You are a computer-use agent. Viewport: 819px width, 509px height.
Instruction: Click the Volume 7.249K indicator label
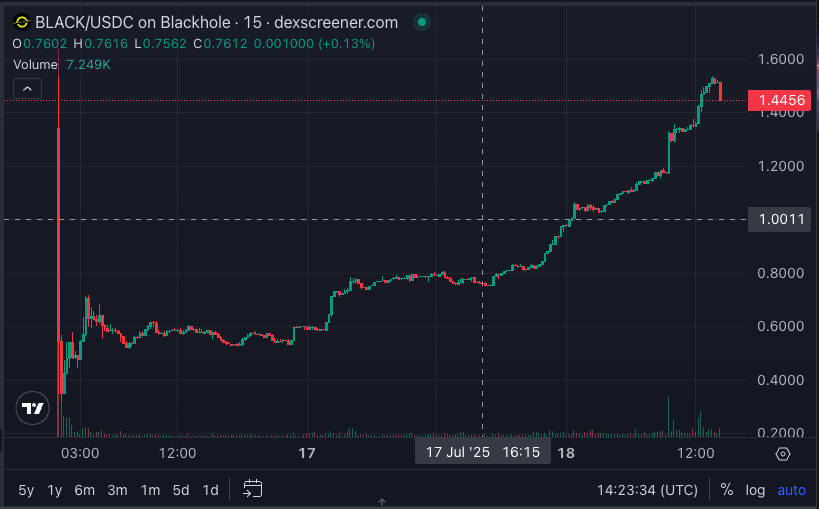(x=62, y=64)
